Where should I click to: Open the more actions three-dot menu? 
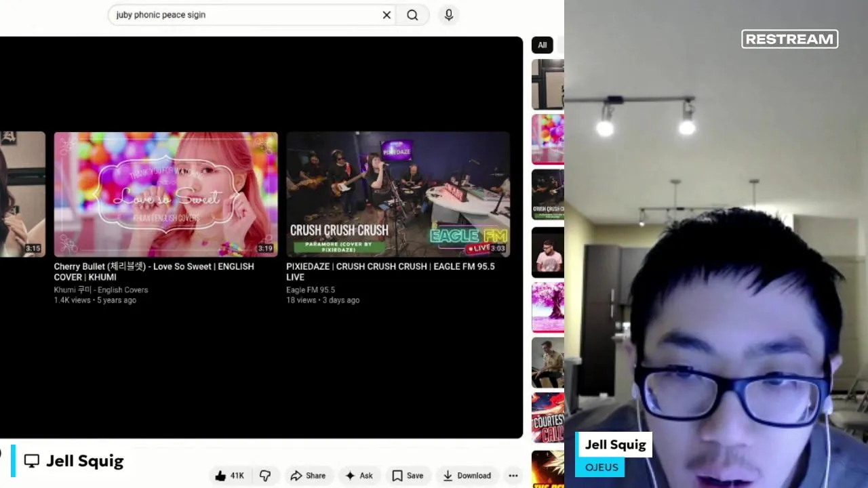(513, 476)
